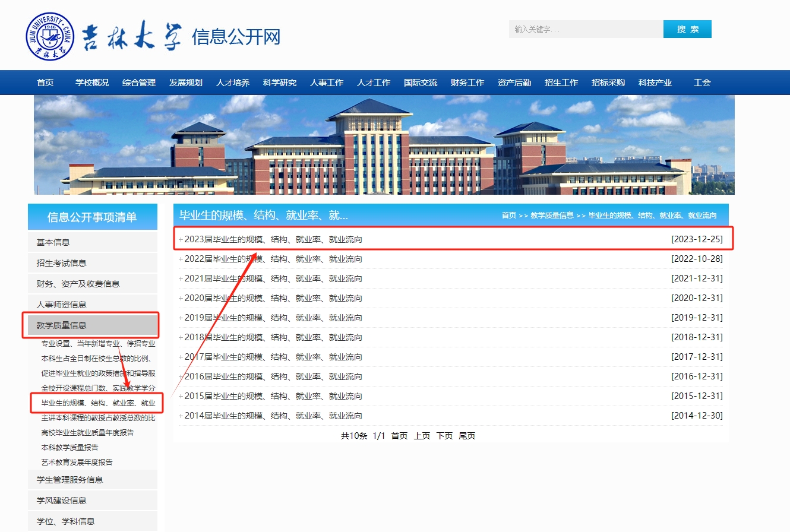The image size is (790, 532).
Task: Click the campus building banner image
Action: 384,145
